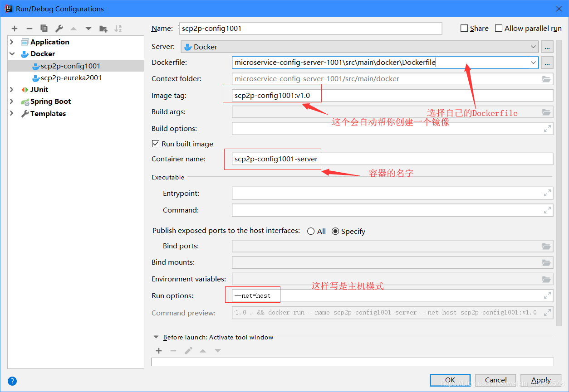Add a before launch task plus icon
The width and height of the screenshot is (569, 392).
tap(159, 351)
